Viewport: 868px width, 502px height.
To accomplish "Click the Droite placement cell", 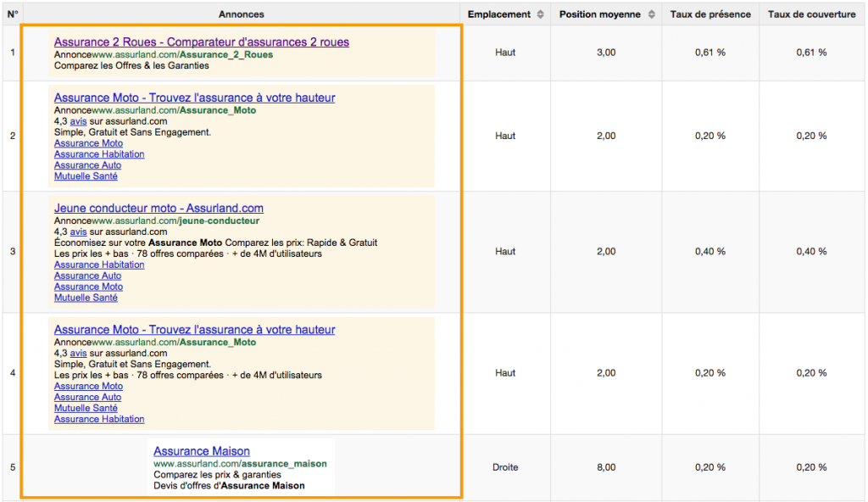I will pos(505,467).
